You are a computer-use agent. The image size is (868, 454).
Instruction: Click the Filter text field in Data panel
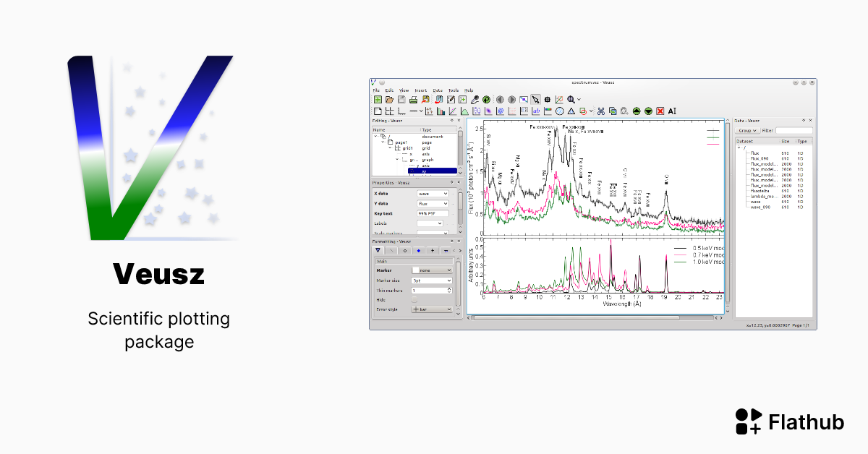click(793, 131)
